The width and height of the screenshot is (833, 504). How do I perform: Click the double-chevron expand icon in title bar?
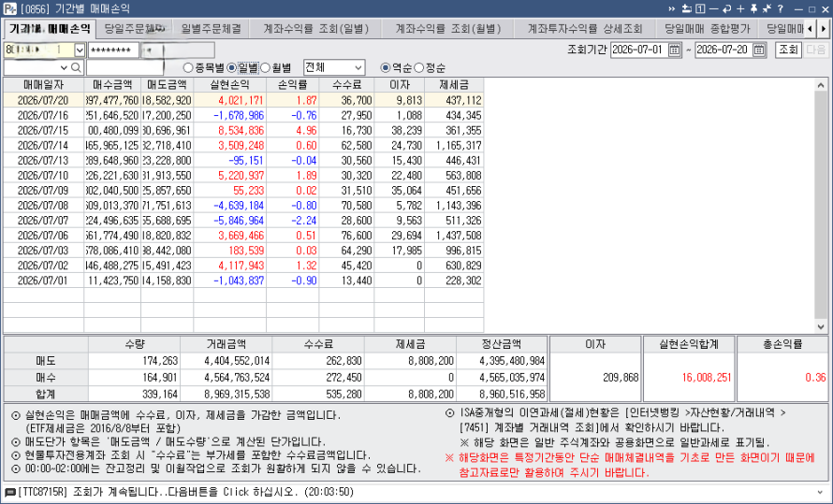(x=671, y=9)
